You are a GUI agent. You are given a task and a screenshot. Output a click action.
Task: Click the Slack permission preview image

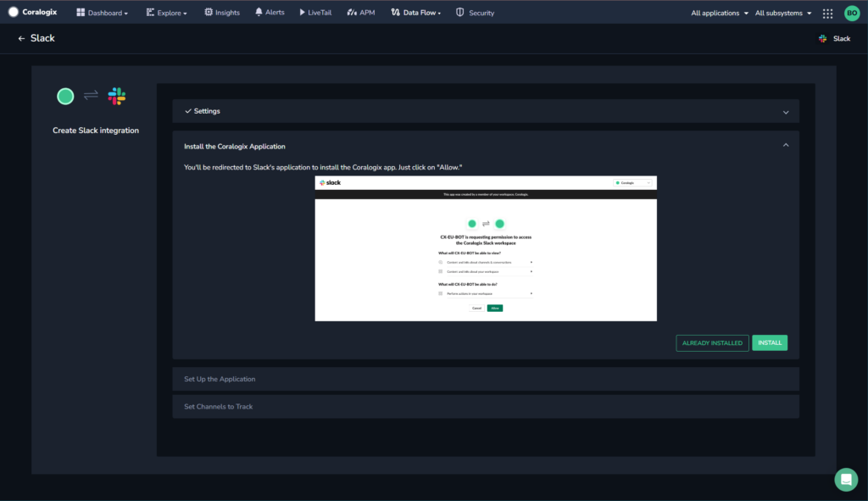coord(486,248)
